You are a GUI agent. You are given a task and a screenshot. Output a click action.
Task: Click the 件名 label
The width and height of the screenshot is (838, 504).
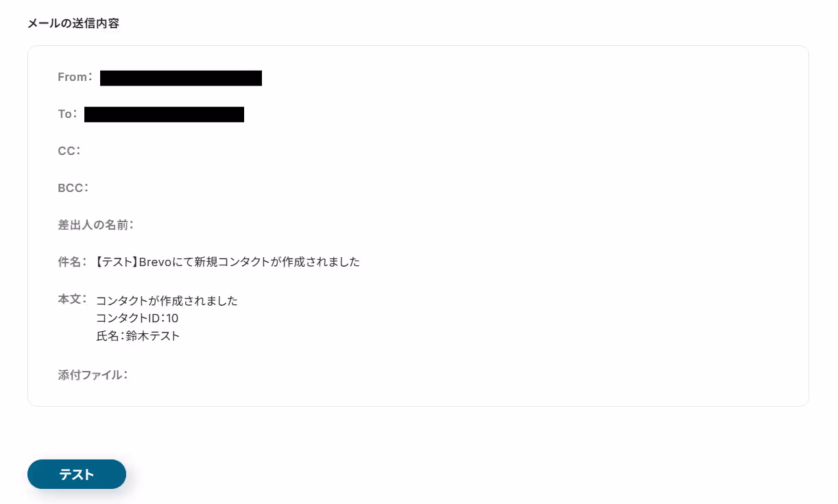[73, 262]
